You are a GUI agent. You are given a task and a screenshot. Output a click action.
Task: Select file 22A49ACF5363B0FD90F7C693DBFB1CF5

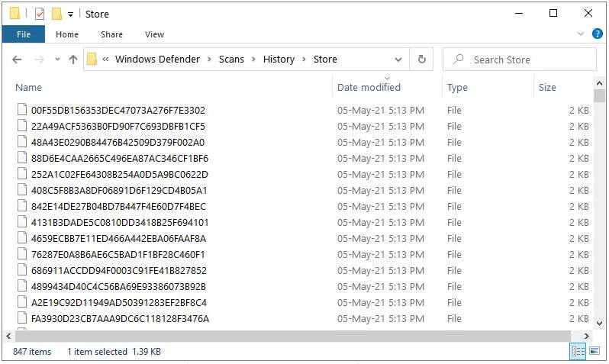coord(118,126)
